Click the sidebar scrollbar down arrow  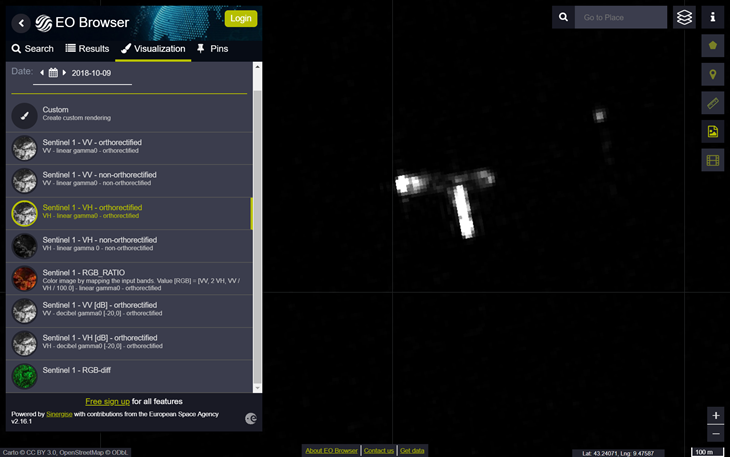coord(257,388)
